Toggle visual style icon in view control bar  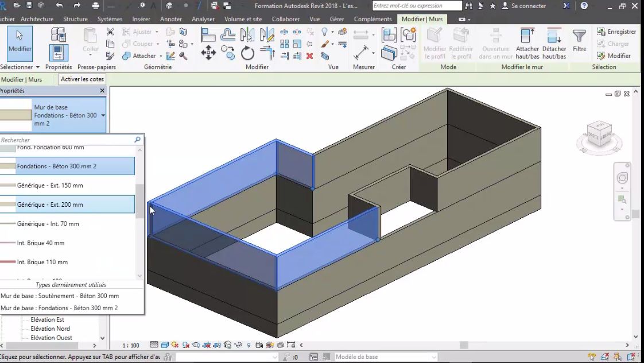[x=165, y=345]
